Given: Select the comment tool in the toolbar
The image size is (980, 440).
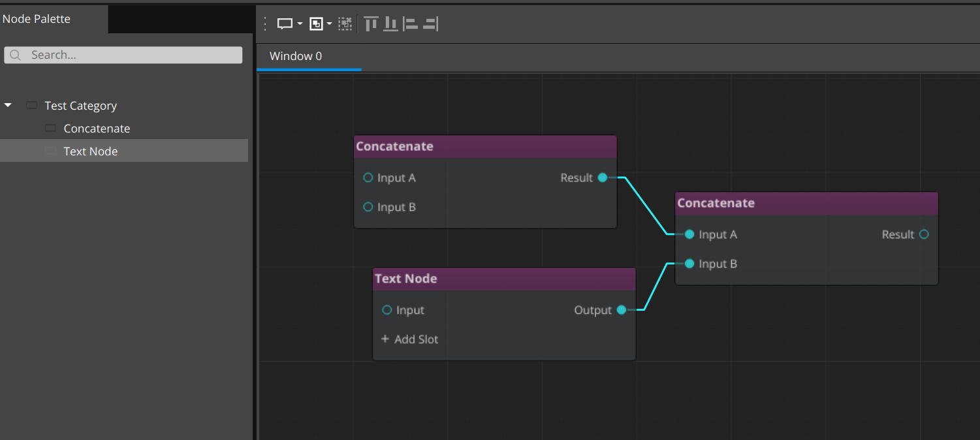Looking at the screenshot, I should [x=285, y=23].
